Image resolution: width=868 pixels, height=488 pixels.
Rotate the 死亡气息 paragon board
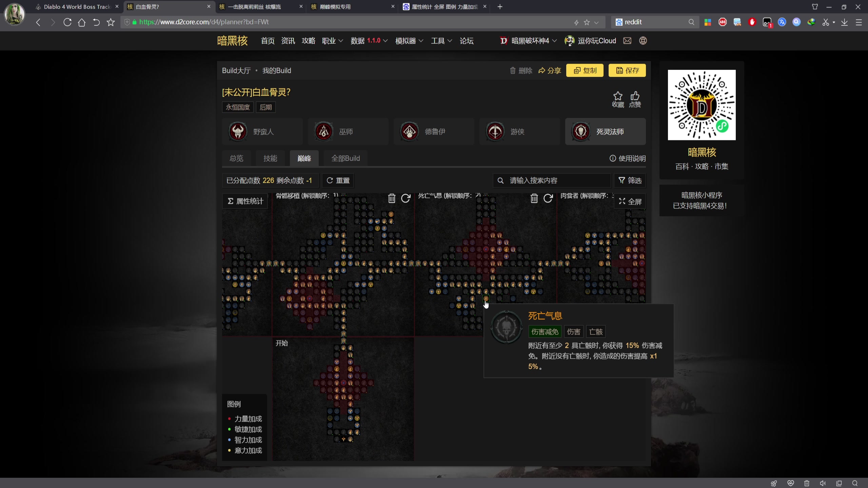(x=548, y=198)
